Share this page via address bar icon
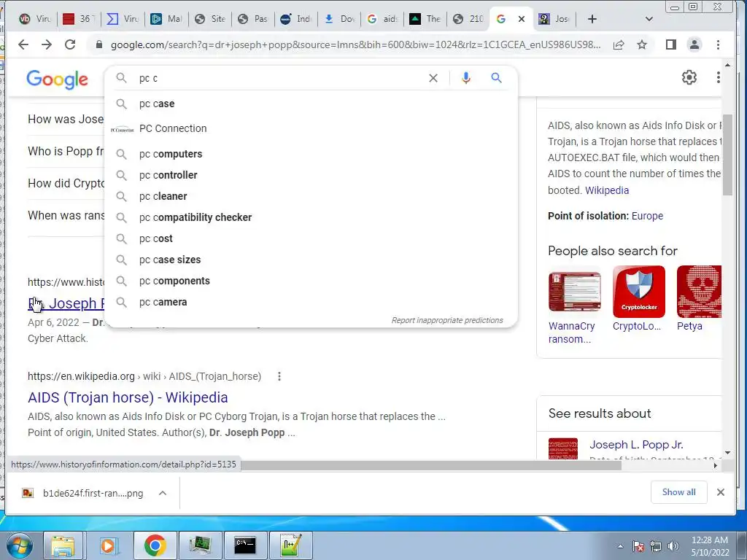The width and height of the screenshot is (747, 560). point(619,44)
